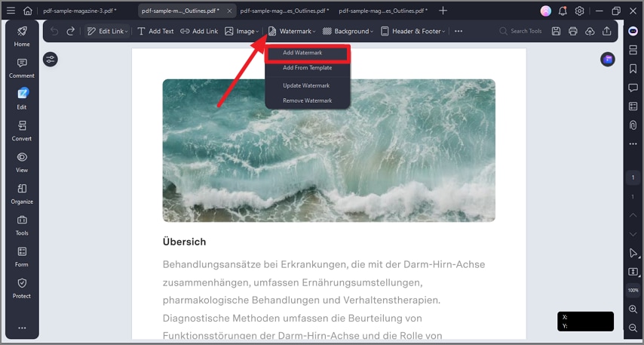This screenshot has width=644, height=345.
Task: Open the bookmarks panel on right
Action: click(633, 69)
